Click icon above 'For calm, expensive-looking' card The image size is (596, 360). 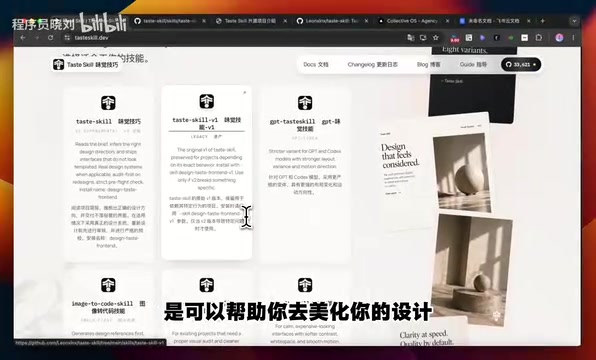(x=305, y=285)
